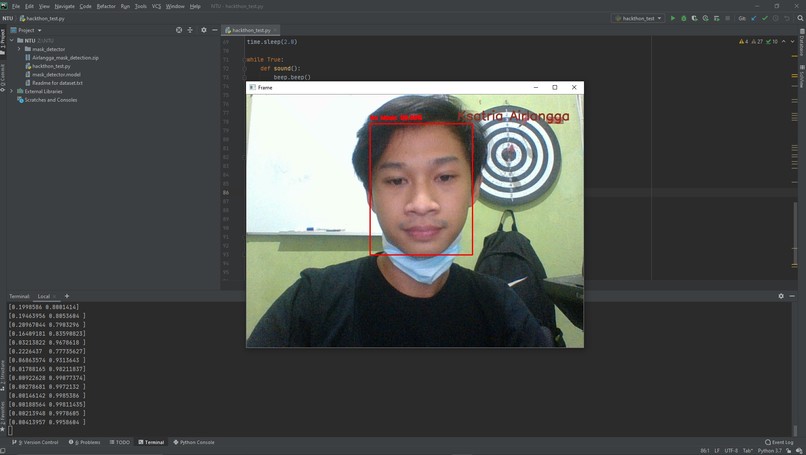This screenshot has width=806, height=455.
Task: Hide Terminal panel with minus icon
Action: (x=792, y=296)
